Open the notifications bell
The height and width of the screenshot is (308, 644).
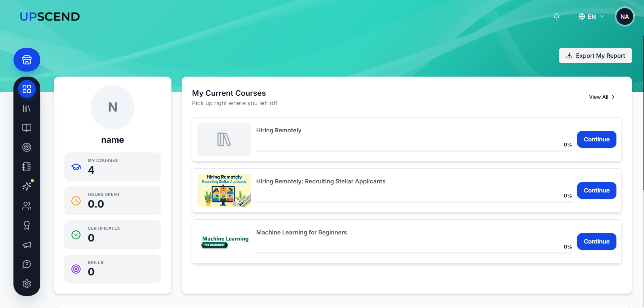point(557,16)
